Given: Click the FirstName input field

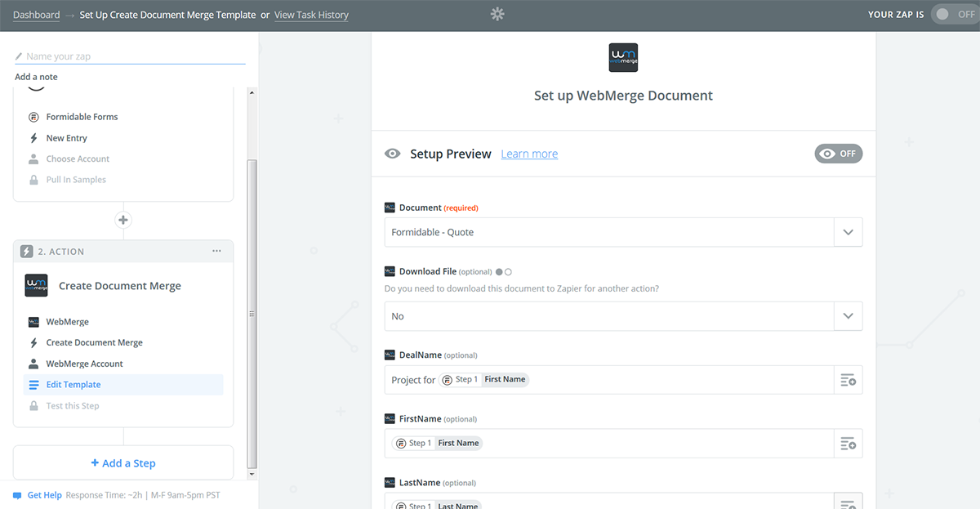Looking at the screenshot, I should [608, 444].
